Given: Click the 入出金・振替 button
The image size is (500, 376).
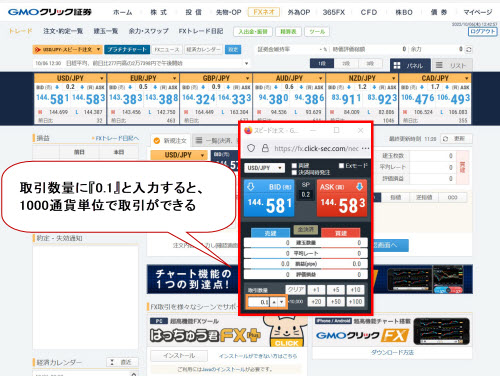Looking at the screenshot, I should 253,32.
